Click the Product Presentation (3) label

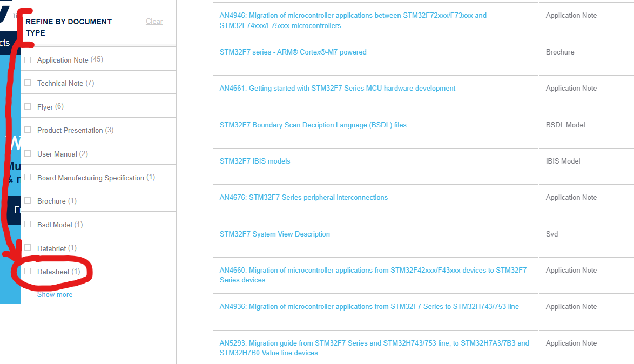(x=75, y=130)
